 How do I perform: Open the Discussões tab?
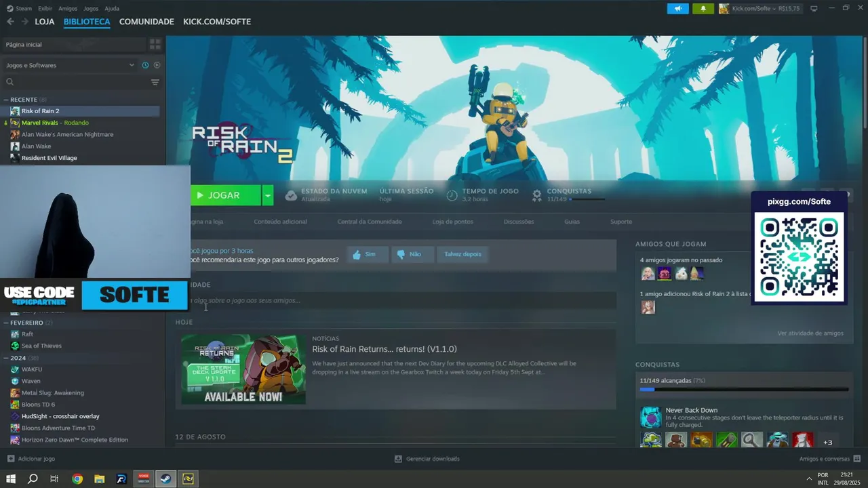[x=519, y=222]
